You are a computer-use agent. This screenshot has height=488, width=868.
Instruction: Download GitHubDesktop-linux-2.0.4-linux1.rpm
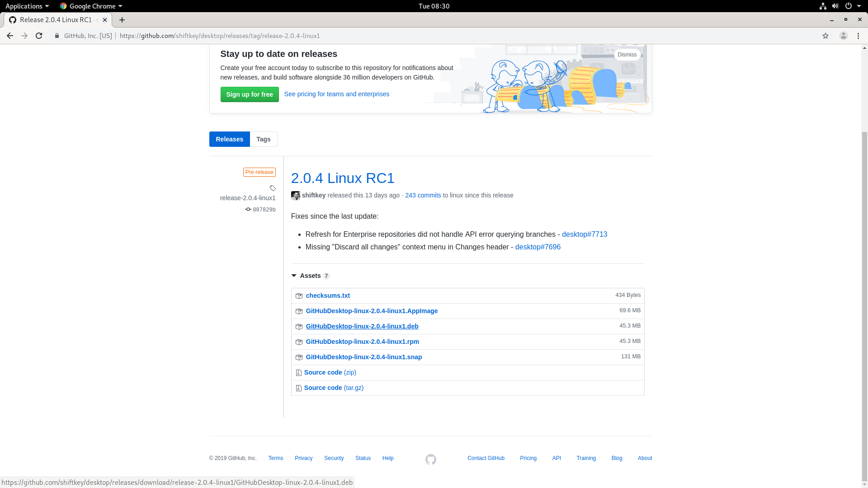(363, 342)
